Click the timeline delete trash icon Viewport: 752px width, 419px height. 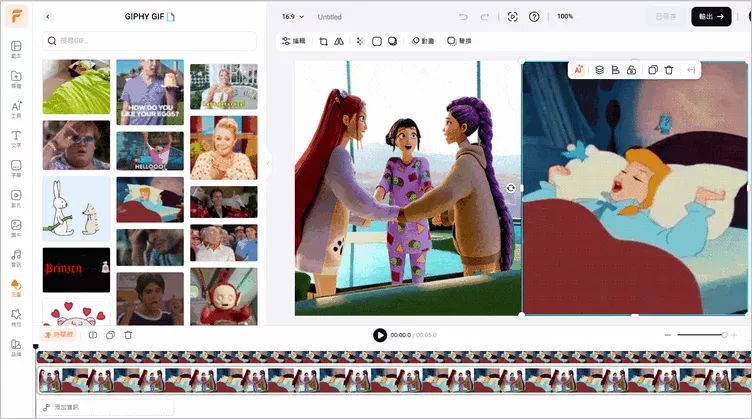128,335
